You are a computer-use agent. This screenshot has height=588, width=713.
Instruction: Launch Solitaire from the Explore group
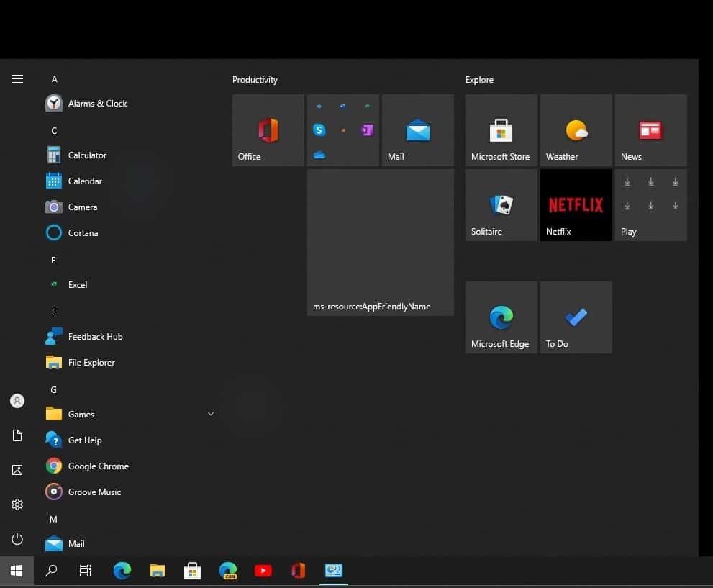[501, 204]
